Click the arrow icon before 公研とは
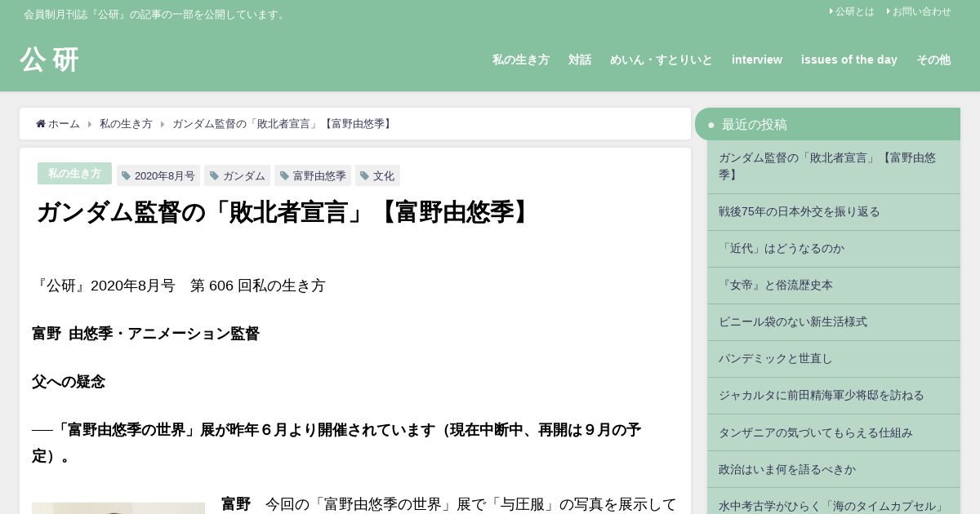This screenshot has height=514, width=980. coord(831,11)
